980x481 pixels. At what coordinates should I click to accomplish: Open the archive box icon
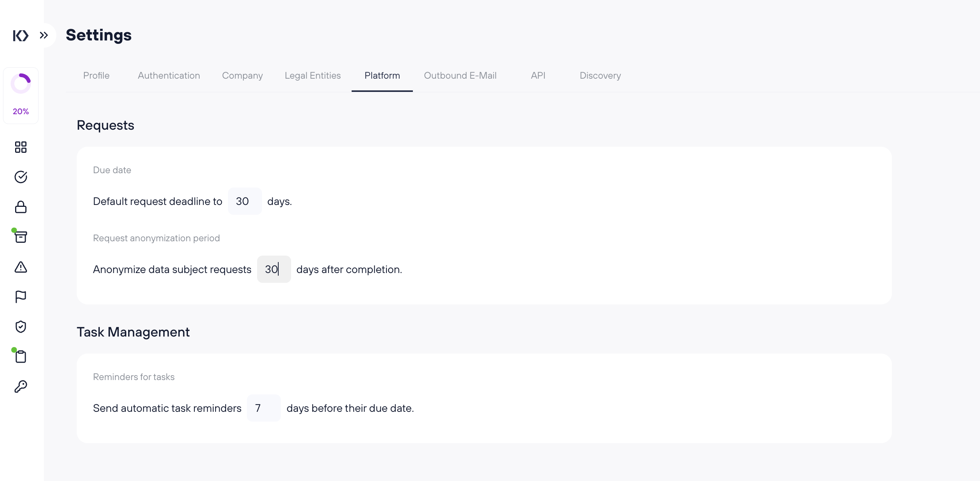20,237
